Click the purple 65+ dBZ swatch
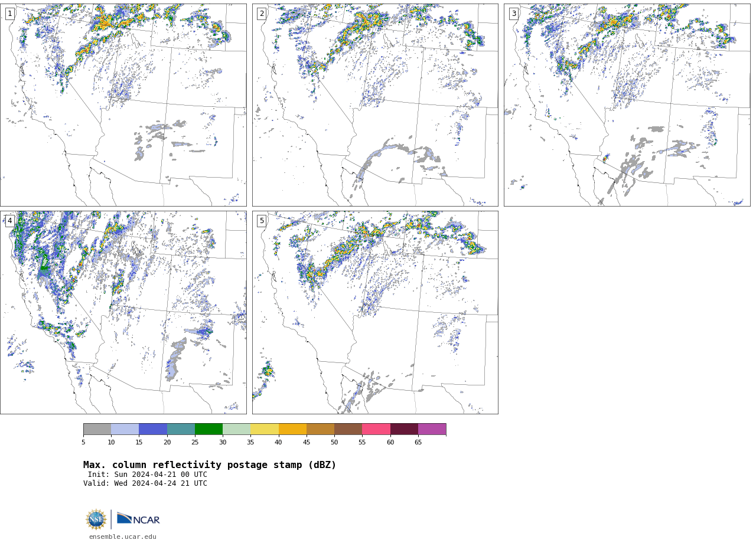 (432, 429)
